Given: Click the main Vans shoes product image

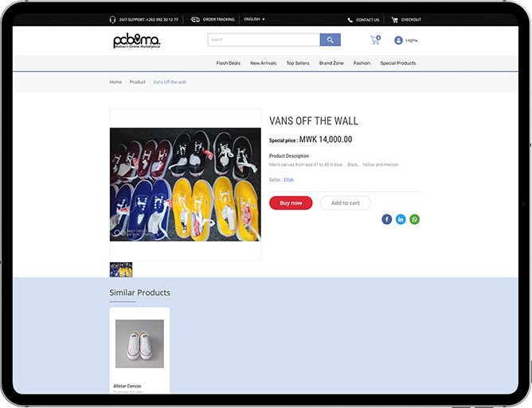Looking at the screenshot, I should [186, 185].
